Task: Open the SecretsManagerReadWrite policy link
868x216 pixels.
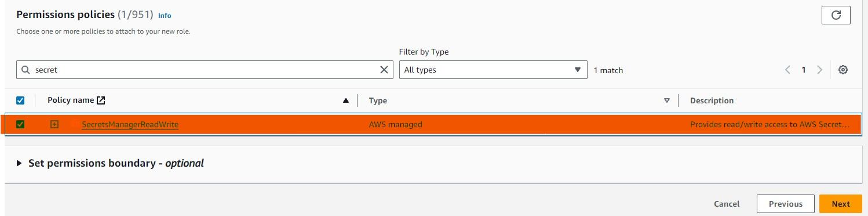Action: [130, 124]
